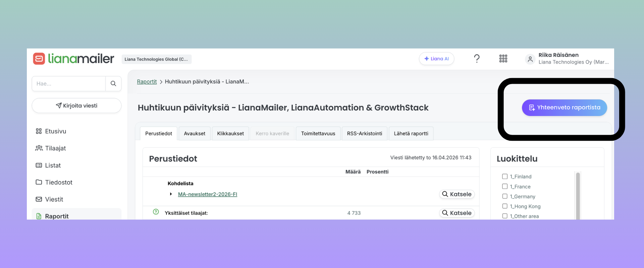Viewport: 644px width, 268px height.
Task: Click Katsele for MA-newsletter2-2026-FI
Action: pyautogui.click(x=457, y=194)
